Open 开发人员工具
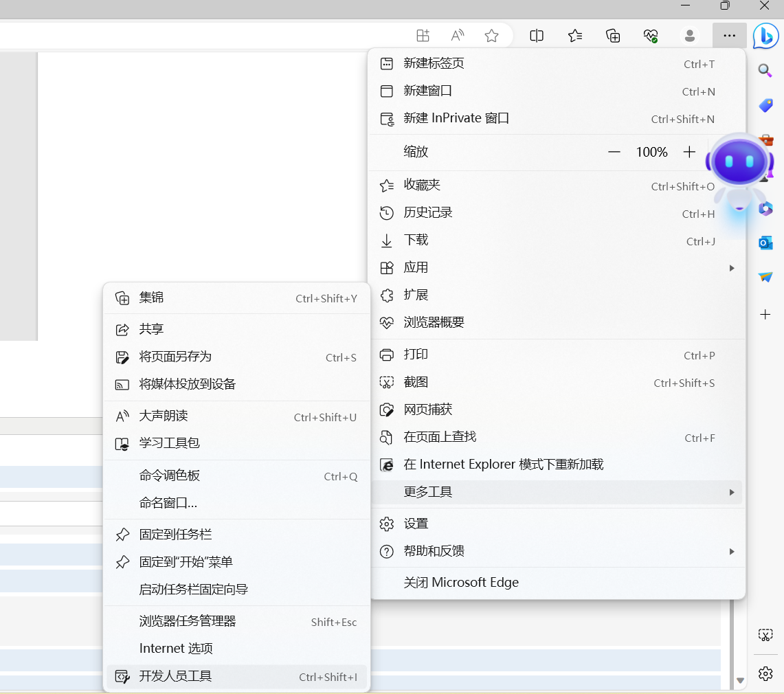Image resolution: width=784 pixels, height=694 pixels. (236, 677)
